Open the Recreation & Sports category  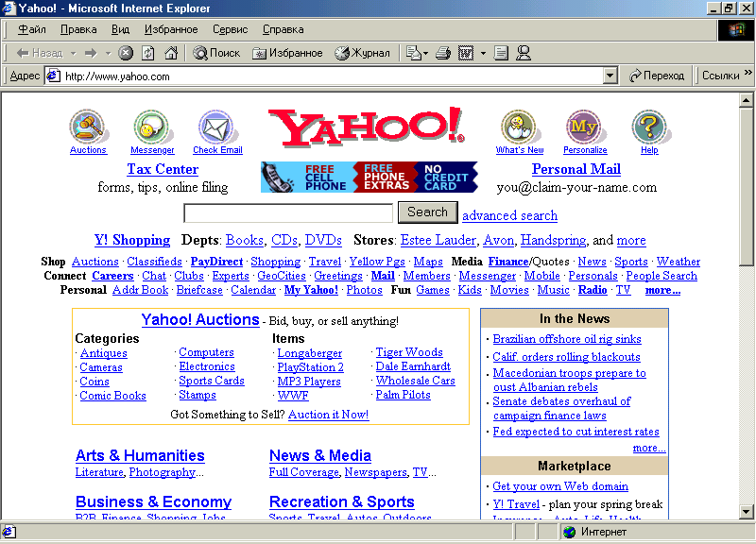point(341,501)
